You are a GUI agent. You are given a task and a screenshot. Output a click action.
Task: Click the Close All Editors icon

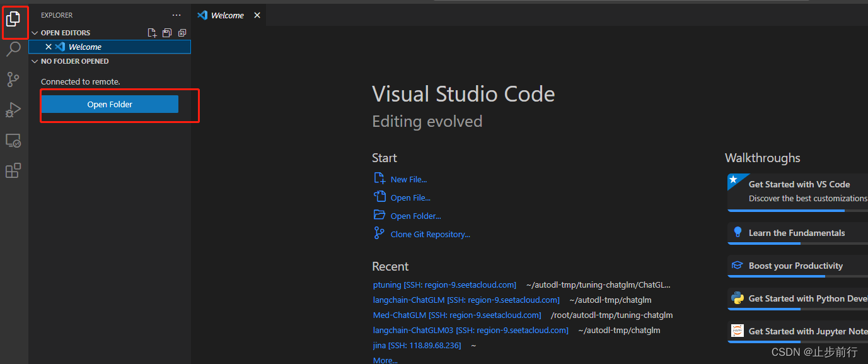tap(182, 33)
